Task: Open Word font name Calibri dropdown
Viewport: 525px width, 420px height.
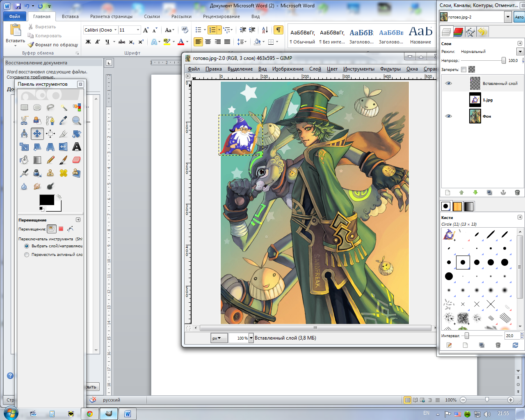Action: pyautogui.click(x=116, y=30)
